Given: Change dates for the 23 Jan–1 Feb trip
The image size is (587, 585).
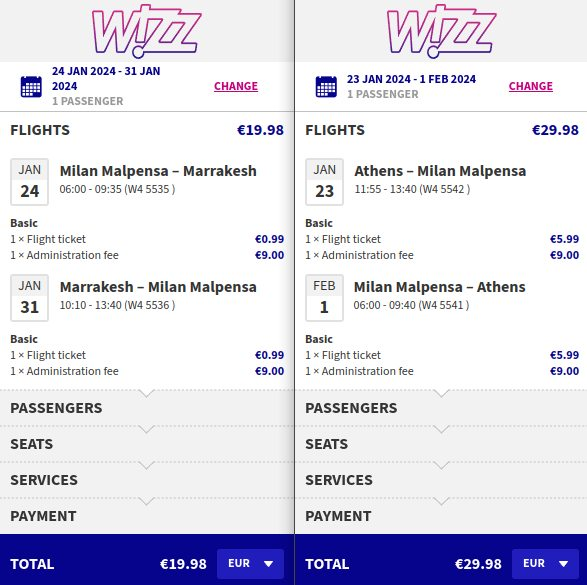Looking at the screenshot, I should tap(530, 86).
